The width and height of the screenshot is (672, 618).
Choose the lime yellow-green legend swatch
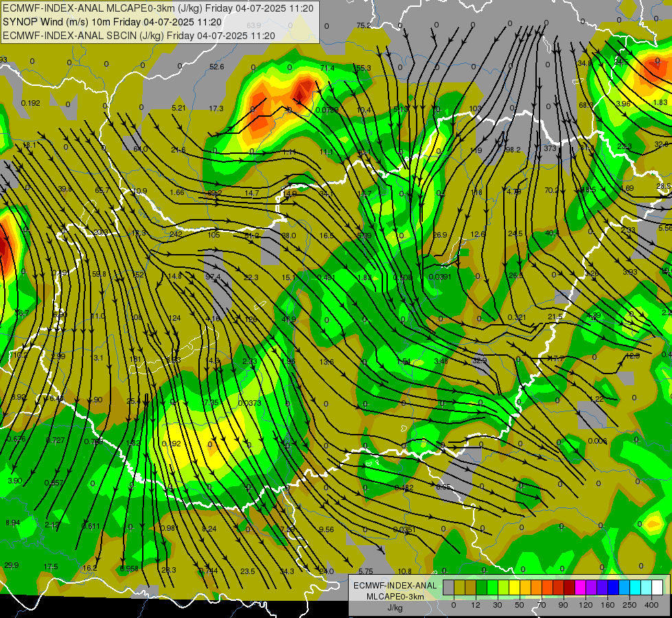(504, 587)
